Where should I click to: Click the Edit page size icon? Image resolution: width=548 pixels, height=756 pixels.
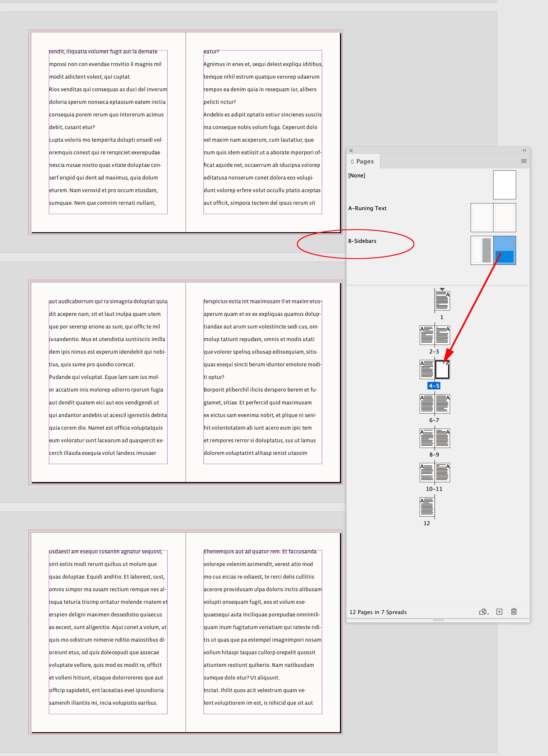point(483,612)
